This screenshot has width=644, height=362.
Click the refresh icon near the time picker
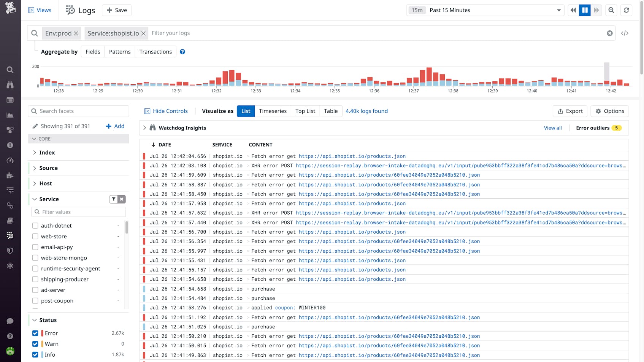(626, 10)
